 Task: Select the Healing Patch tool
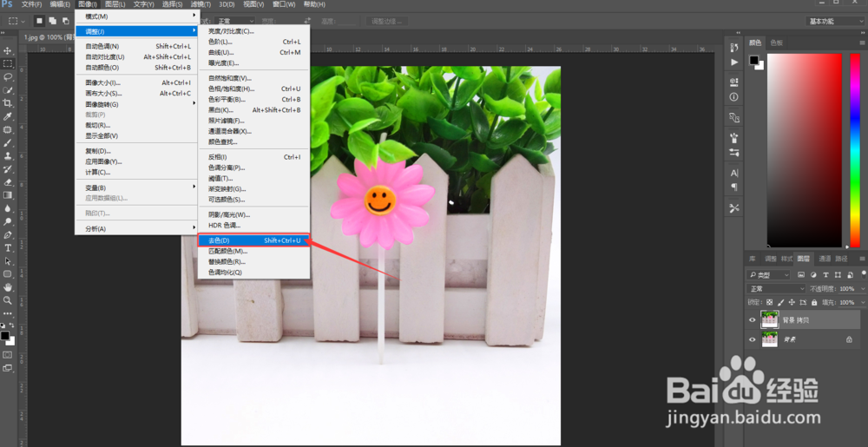[8, 130]
